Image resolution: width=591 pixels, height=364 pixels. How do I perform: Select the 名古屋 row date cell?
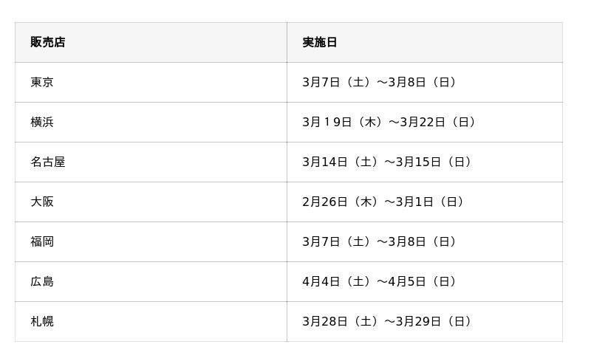(387, 162)
